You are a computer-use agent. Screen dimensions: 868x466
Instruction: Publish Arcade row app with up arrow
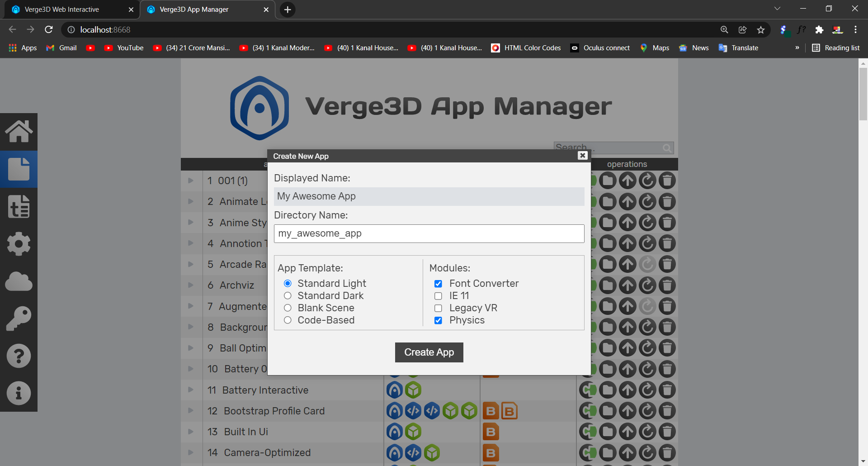coord(627,264)
